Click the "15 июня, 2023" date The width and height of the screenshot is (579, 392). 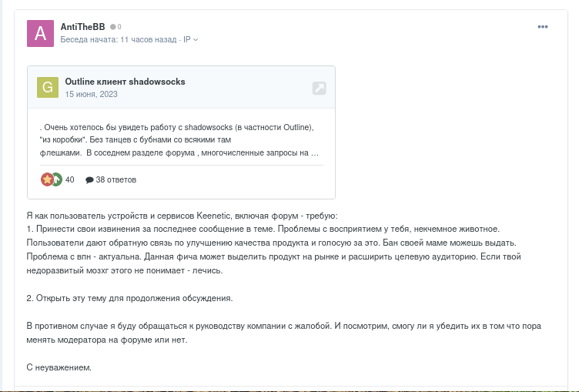click(91, 94)
